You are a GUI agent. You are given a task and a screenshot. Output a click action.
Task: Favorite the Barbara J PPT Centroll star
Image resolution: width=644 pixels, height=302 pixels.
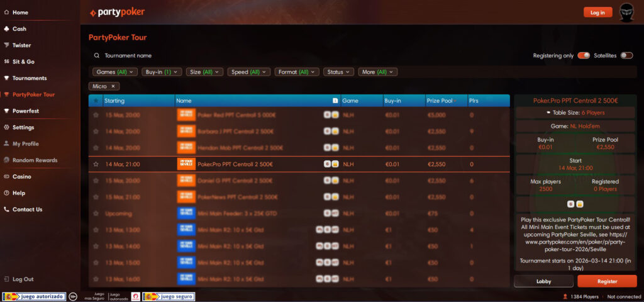(96, 131)
